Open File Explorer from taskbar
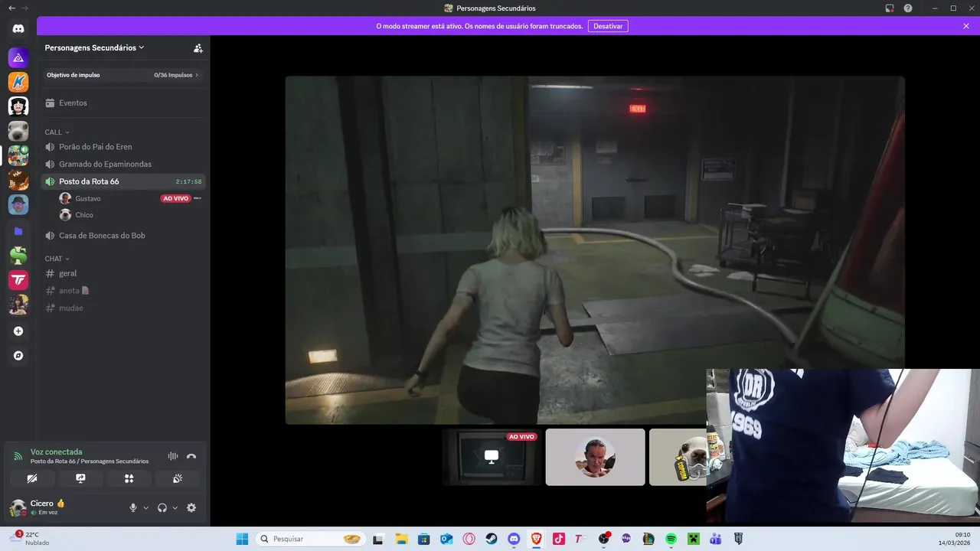This screenshot has width=980, height=551. coord(401,539)
